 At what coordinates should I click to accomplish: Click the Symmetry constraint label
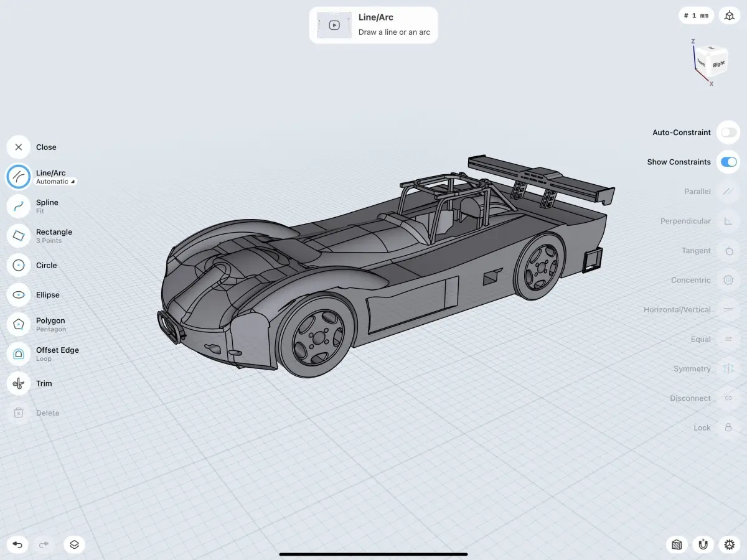(x=692, y=369)
